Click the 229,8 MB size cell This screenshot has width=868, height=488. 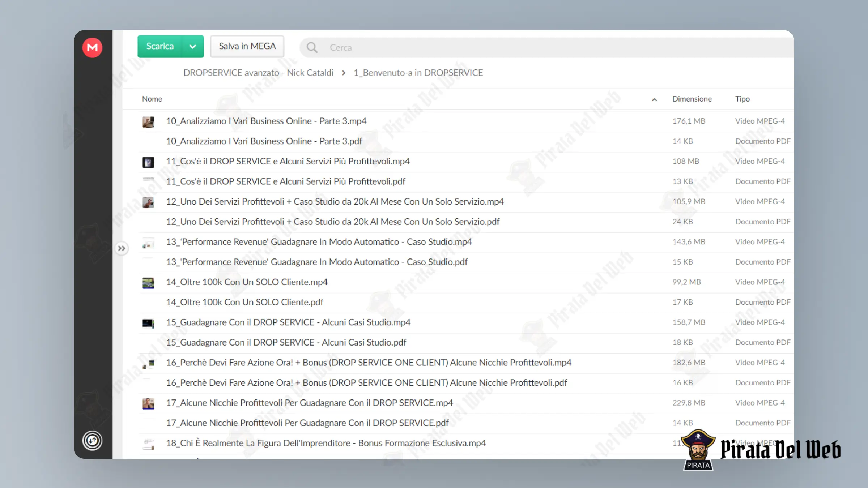click(x=689, y=403)
